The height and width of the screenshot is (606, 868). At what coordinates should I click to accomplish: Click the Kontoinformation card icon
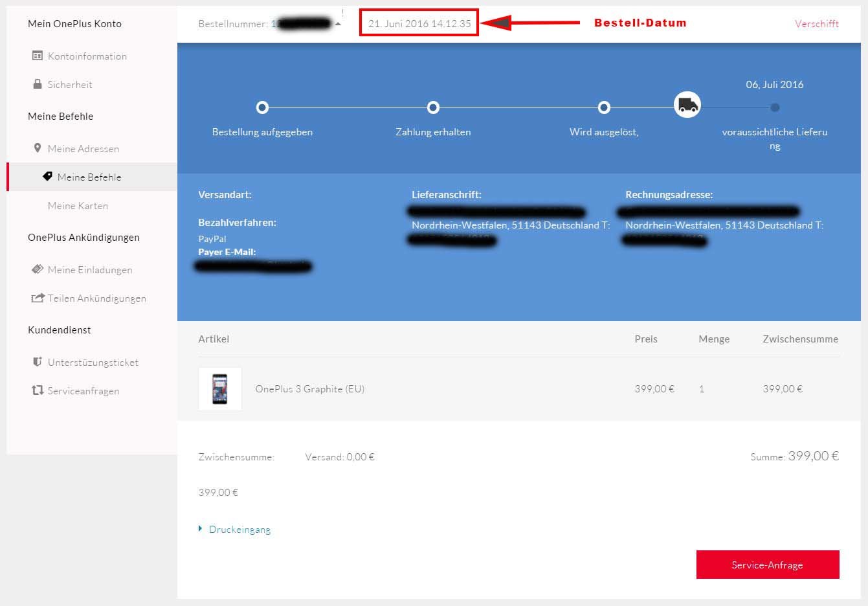click(38, 56)
